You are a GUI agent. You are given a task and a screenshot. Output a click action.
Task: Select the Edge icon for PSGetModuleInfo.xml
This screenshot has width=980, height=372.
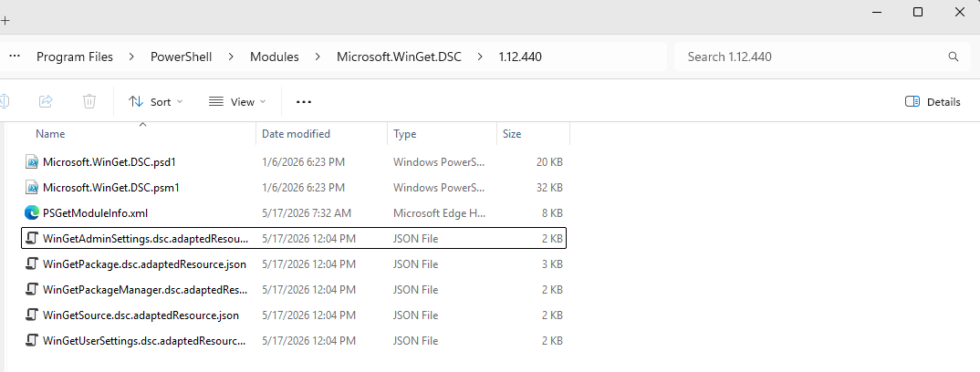click(x=32, y=212)
